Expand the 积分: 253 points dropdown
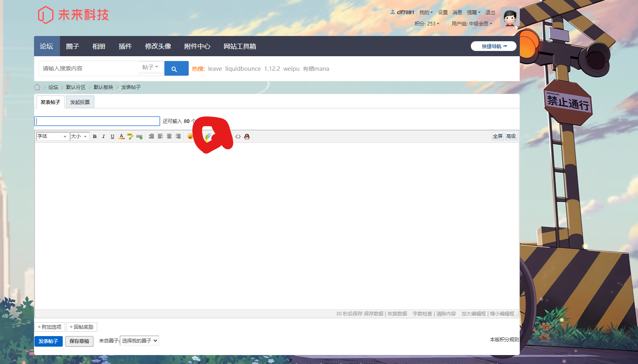 pyautogui.click(x=427, y=24)
